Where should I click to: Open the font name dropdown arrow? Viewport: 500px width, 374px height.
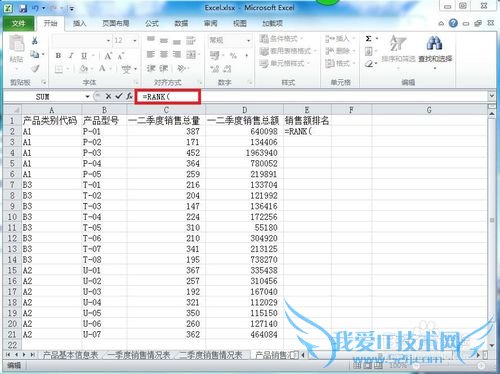(108, 41)
